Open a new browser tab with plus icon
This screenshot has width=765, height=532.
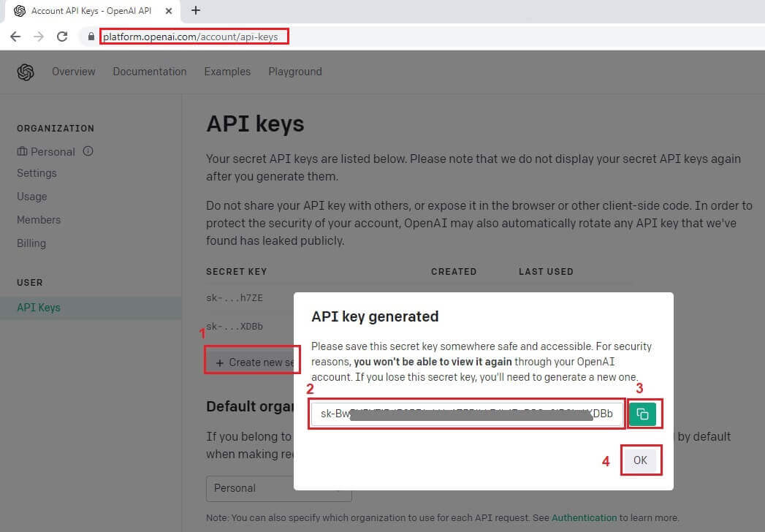pyautogui.click(x=196, y=10)
